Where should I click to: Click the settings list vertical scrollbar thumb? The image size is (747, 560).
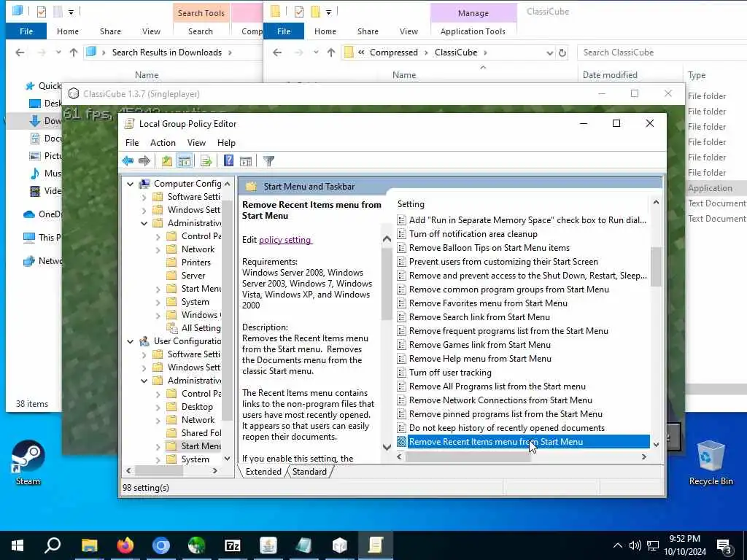pos(656,267)
